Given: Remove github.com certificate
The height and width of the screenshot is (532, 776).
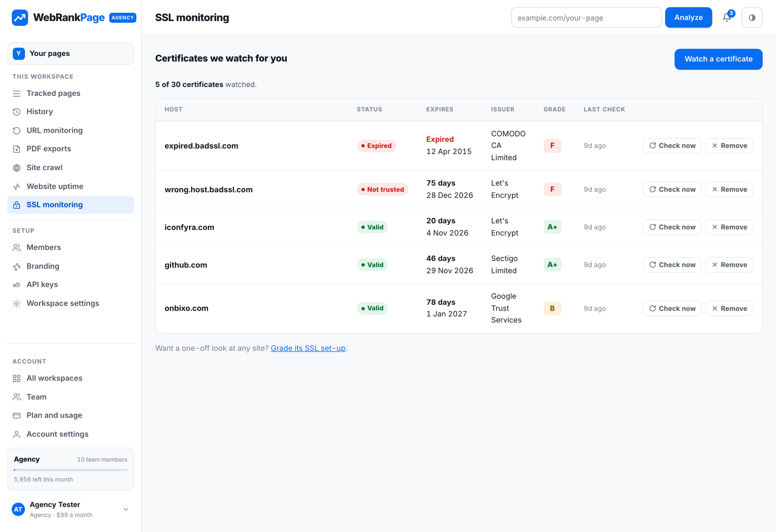Looking at the screenshot, I should (729, 265).
